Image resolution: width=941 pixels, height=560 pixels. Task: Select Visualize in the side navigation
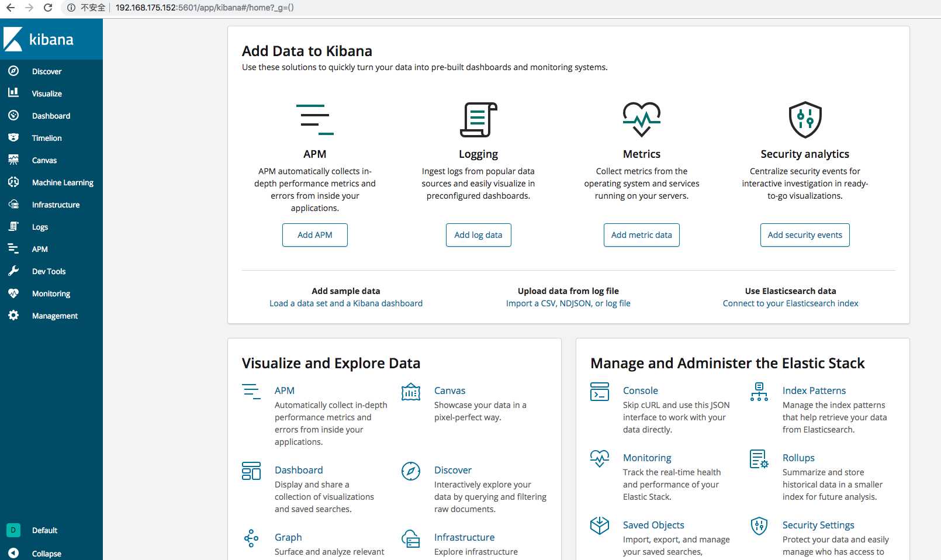[47, 94]
